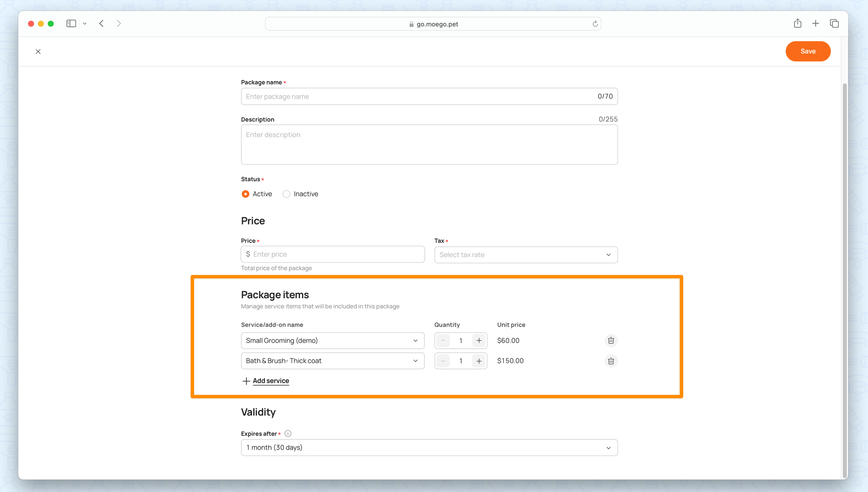The width and height of the screenshot is (868, 492).
Task: Expand the Small Grooming (demo) service dropdown
Action: coord(332,340)
